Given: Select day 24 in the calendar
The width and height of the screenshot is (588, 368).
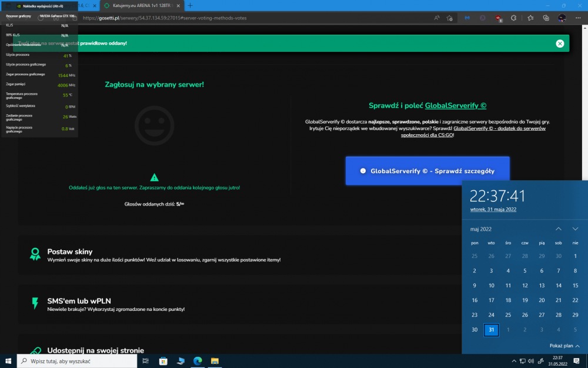Looking at the screenshot, I should (x=491, y=315).
